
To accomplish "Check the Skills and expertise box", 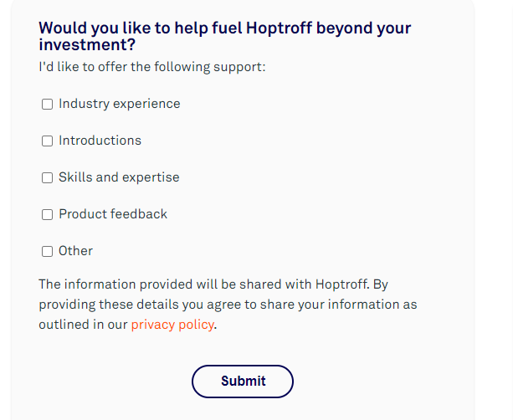I will point(48,178).
